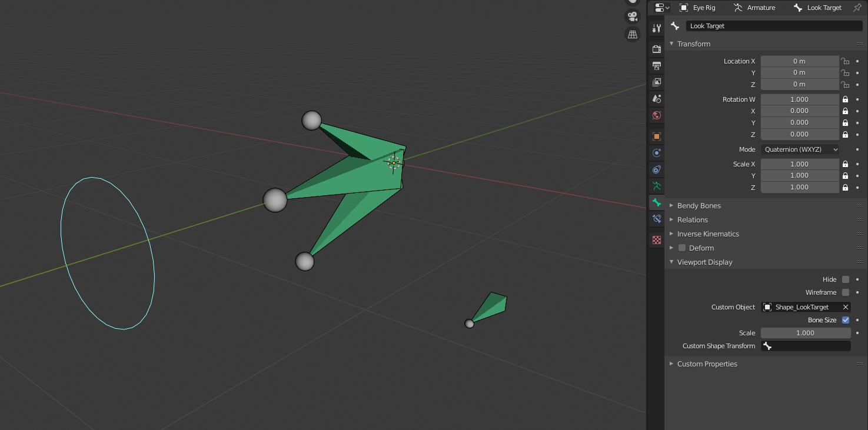This screenshot has width=868, height=430.
Task: Click the Custom Shape Transform bone field
Action: pyautogui.click(x=806, y=346)
